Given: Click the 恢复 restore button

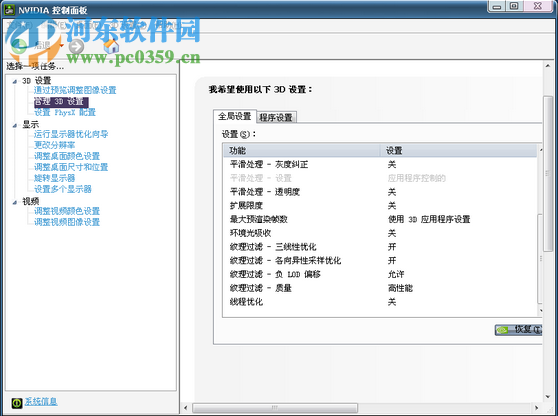Looking at the screenshot, I should click(x=518, y=330).
